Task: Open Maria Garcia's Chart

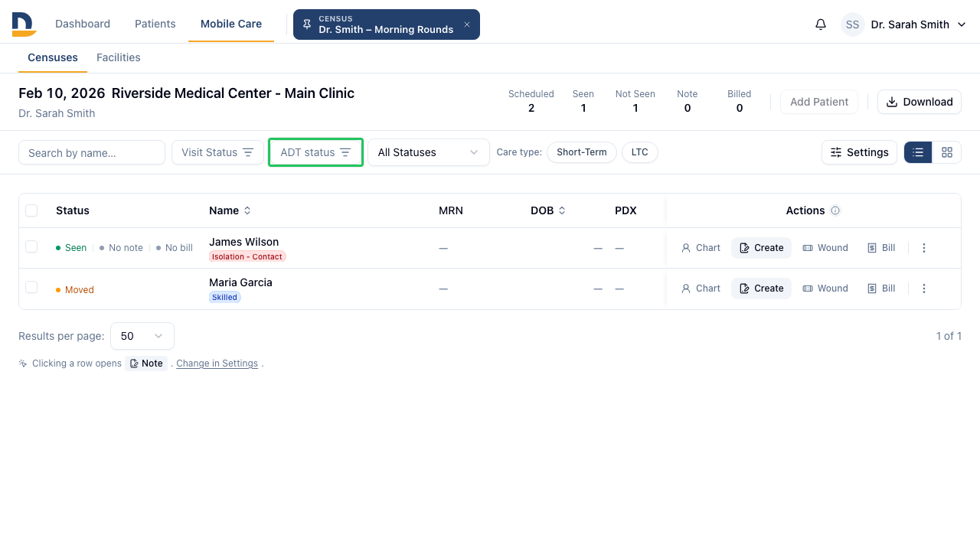Action: pos(701,289)
